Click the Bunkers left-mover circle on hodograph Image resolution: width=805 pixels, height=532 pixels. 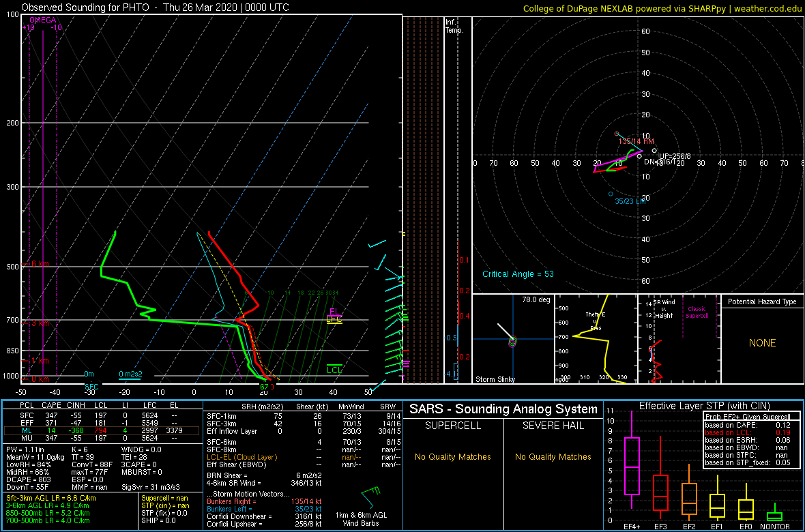click(x=611, y=194)
